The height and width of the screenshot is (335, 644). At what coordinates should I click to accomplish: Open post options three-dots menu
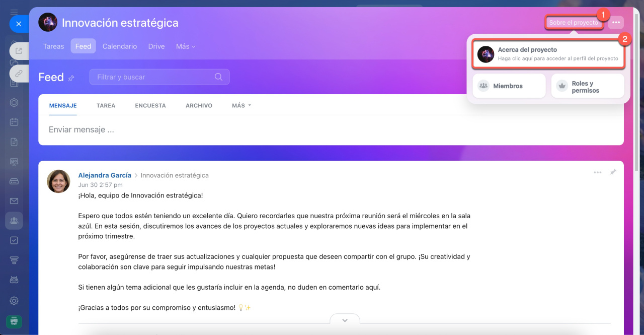[597, 172]
